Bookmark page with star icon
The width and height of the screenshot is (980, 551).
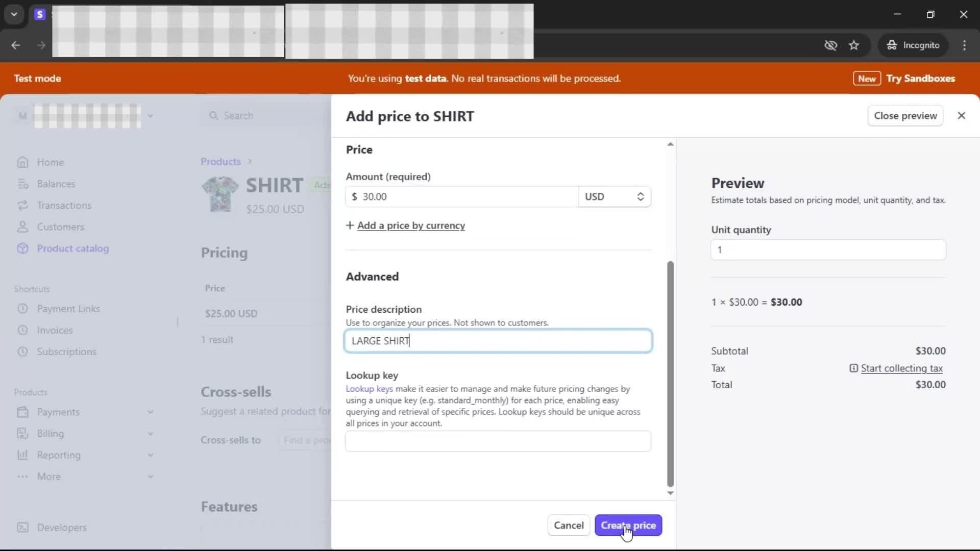point(854,45)
